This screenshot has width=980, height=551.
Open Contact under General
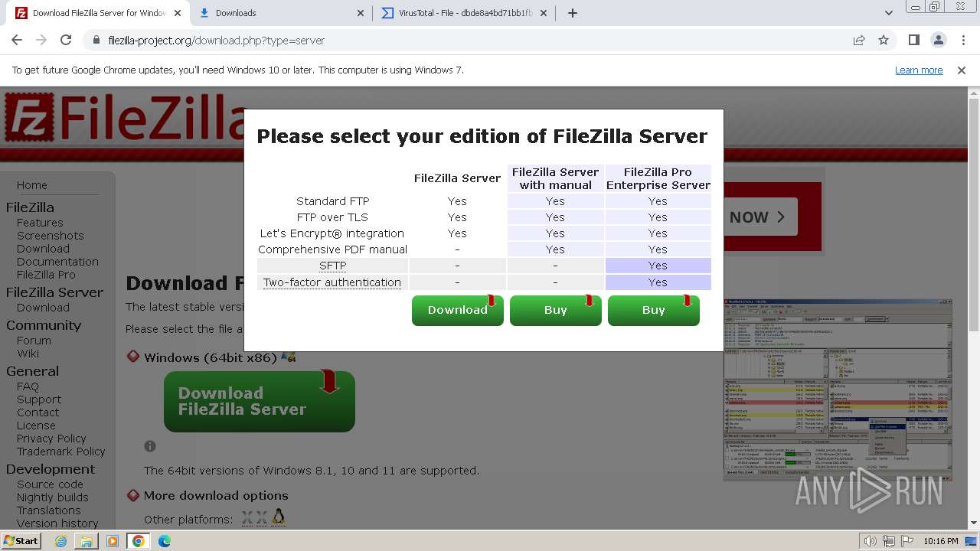[x=38, y=412]
